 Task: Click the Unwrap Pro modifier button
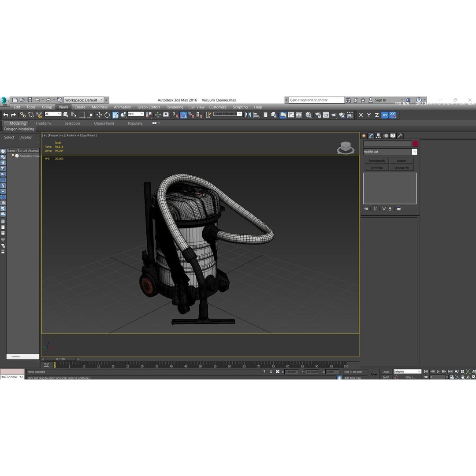point(402,167)
